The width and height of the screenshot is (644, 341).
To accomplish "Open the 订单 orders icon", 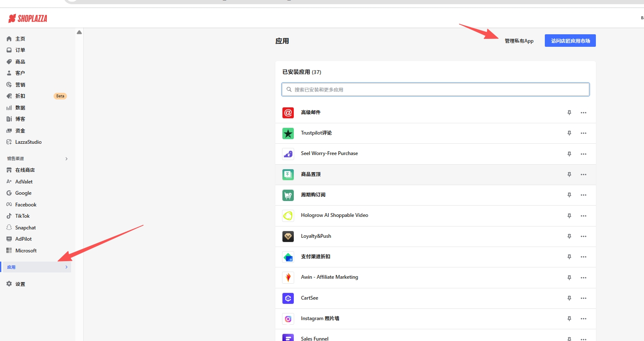I will (x=9, y=50).
